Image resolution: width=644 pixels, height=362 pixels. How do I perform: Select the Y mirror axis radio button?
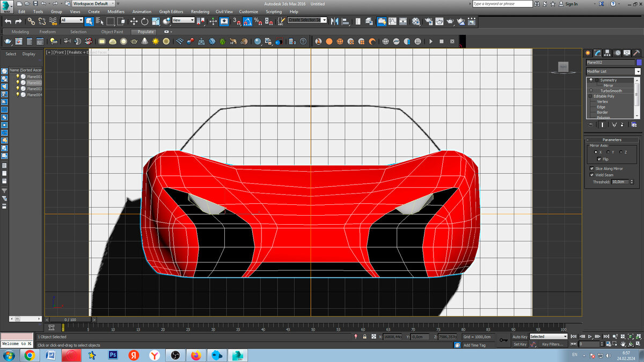coord(609,152)
